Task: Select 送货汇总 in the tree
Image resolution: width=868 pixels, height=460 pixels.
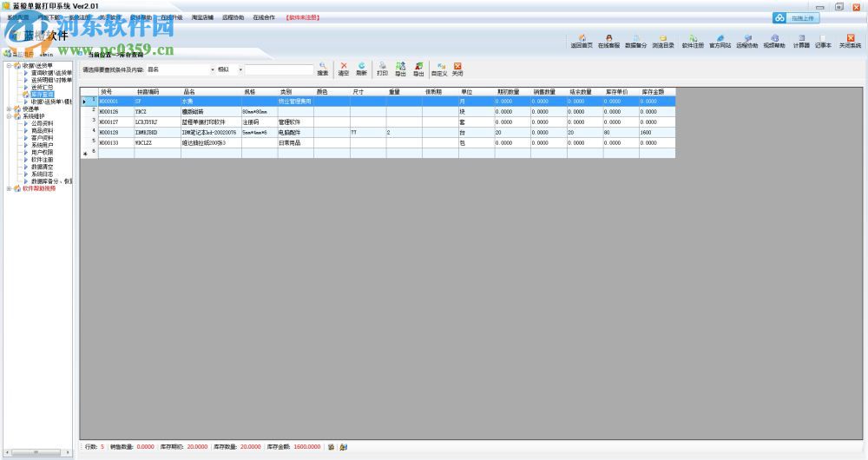Action: 42,88
